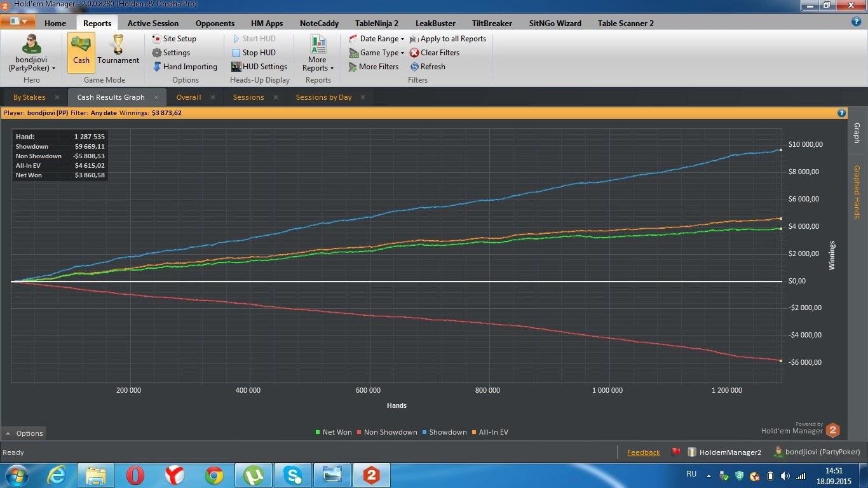The width and height of the screenshot is (868, 488).
Task: Open uTorrent from the taskbar
Action: [x=254, y=475]
